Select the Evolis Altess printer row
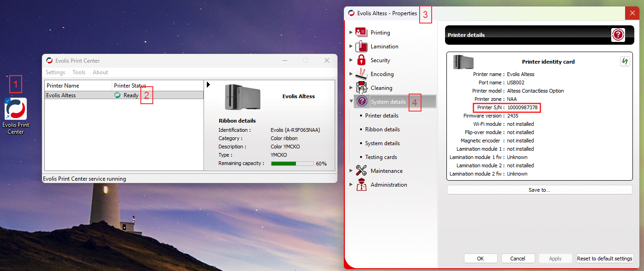 click(124, 95)
